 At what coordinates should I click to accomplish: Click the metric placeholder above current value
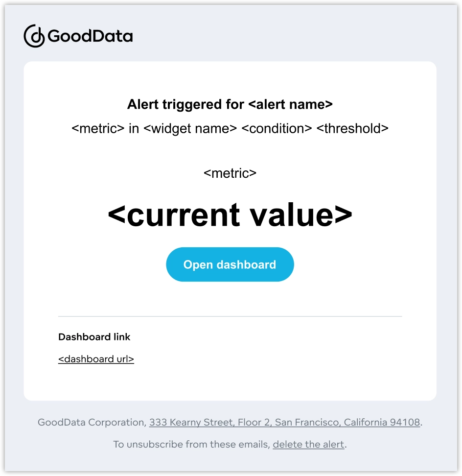(x=230, y=173)
